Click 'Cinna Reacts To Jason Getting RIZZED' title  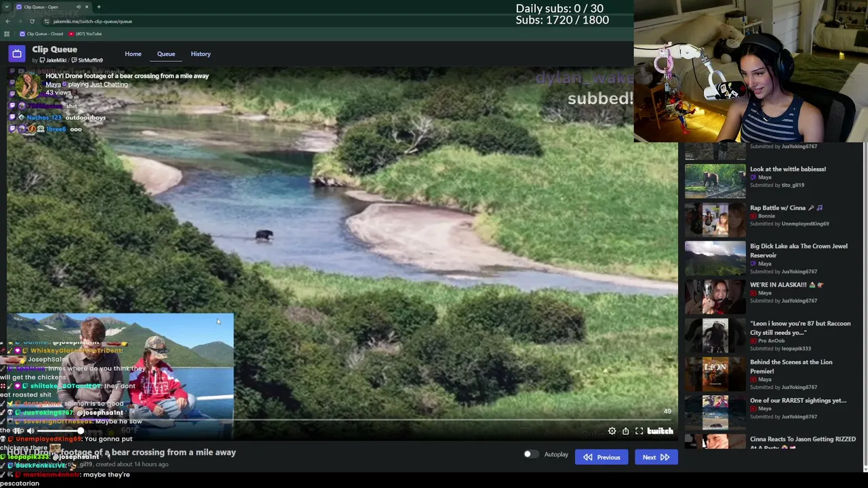[x=803, y=443]
